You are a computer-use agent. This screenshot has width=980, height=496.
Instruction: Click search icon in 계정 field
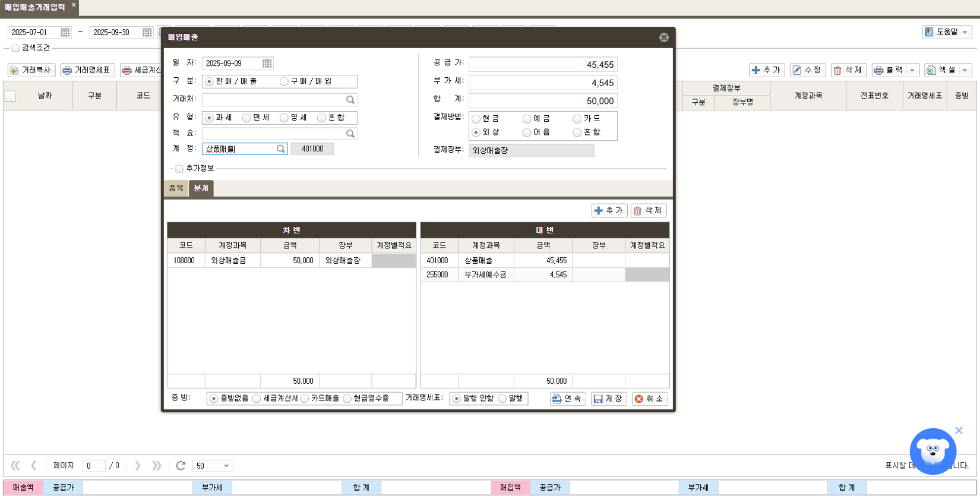[x=281, y=149]
